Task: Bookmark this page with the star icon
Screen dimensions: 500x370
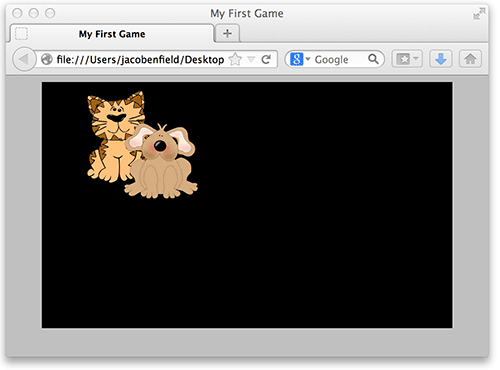Action: (235, 59)
